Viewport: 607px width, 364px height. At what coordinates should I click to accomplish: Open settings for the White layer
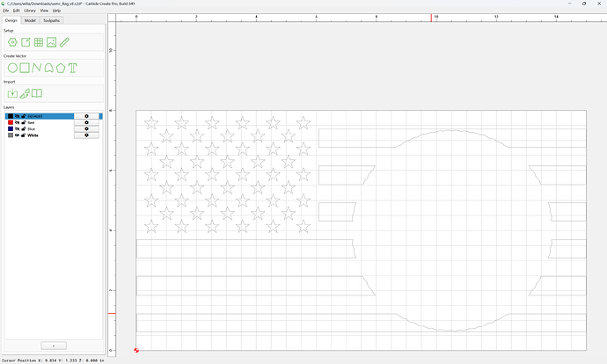(86, 135)
